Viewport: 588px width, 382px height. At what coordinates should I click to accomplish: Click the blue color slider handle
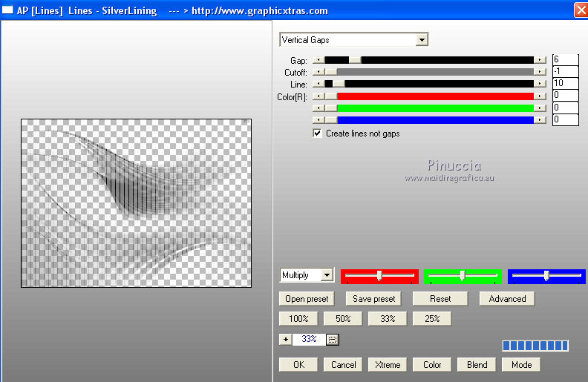[331, 120]
